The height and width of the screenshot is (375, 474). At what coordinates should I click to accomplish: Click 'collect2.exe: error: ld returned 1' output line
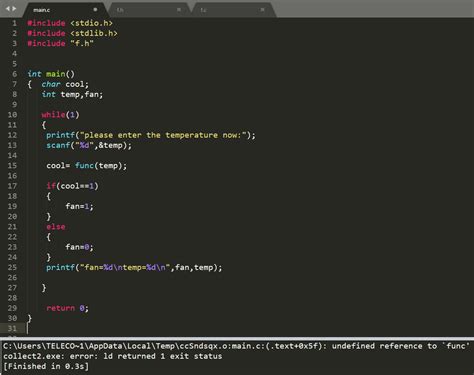click(113, 356)
